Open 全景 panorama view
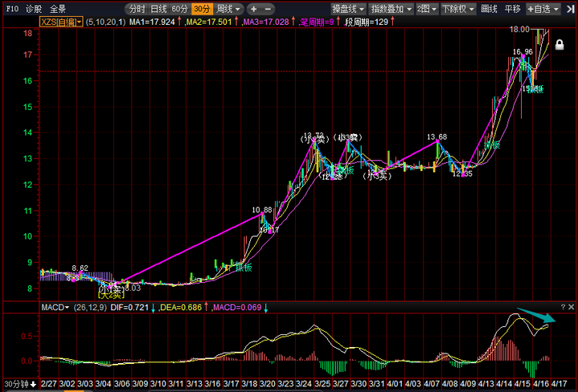Viewport: 578px width, 392px height. coord(58,9)
